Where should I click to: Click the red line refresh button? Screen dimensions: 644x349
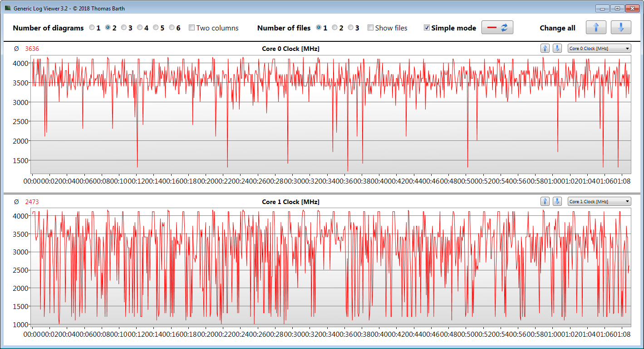tap(497, 28)
